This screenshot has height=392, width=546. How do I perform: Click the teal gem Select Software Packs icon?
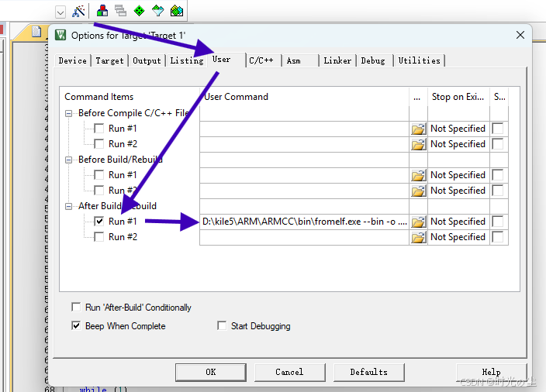tap(158, 11)
